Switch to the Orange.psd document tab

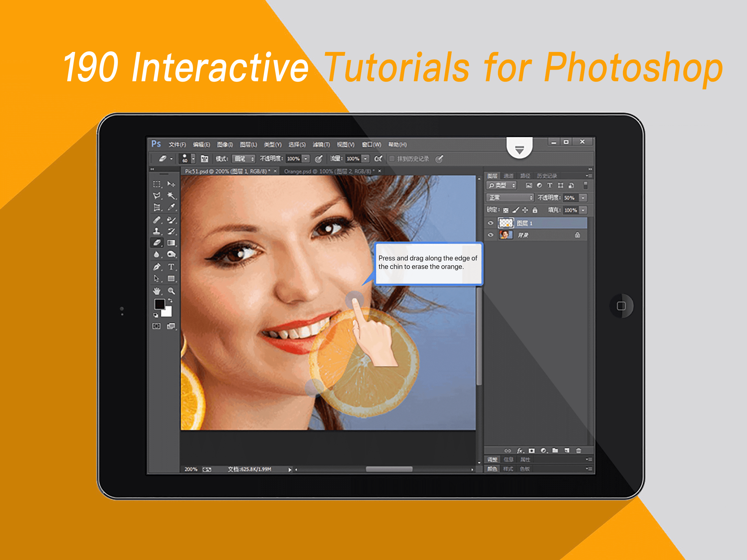tap(329, 171)
